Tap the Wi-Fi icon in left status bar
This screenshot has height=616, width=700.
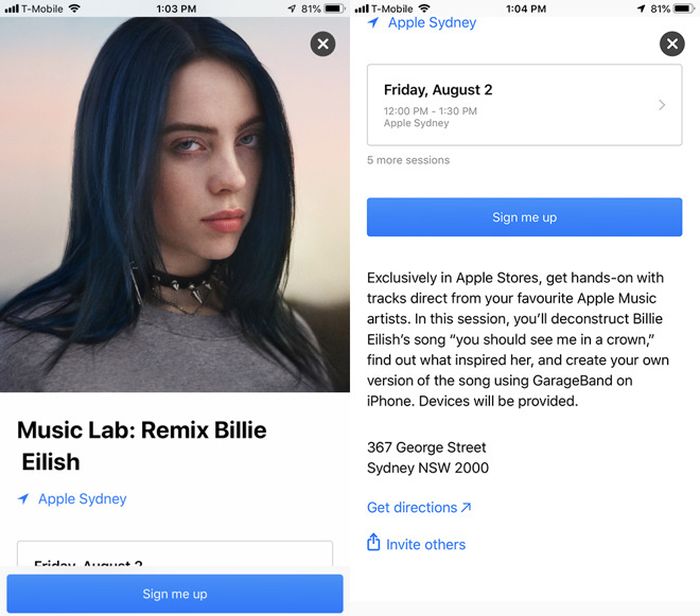pyautogui.click(x=74, y=8)
